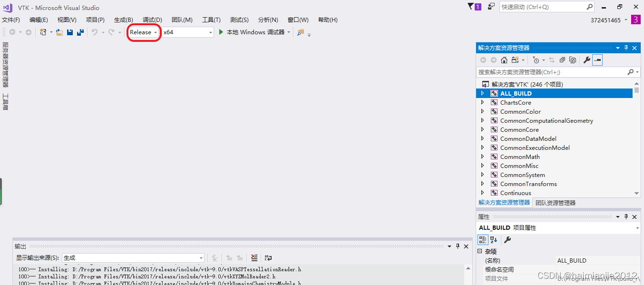Open the 工具(T) menu
644x285 pixels.
tap(211, 20)
